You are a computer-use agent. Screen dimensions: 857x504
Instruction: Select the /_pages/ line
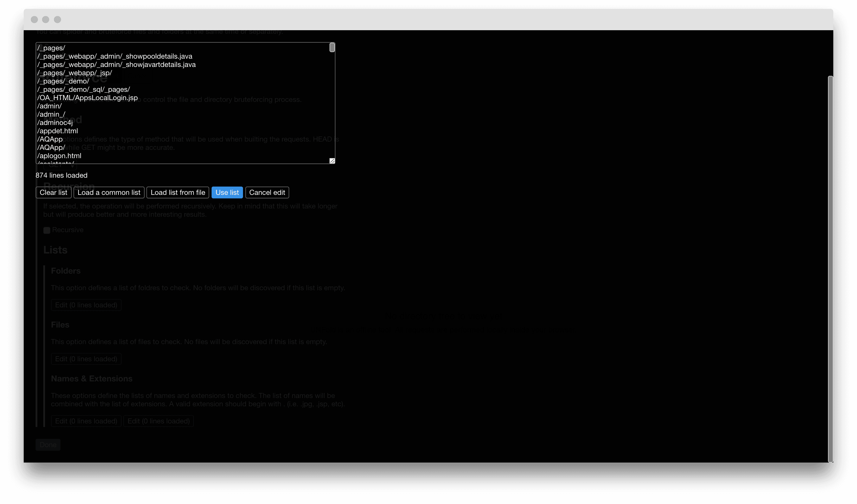click(x=51, y=48)
